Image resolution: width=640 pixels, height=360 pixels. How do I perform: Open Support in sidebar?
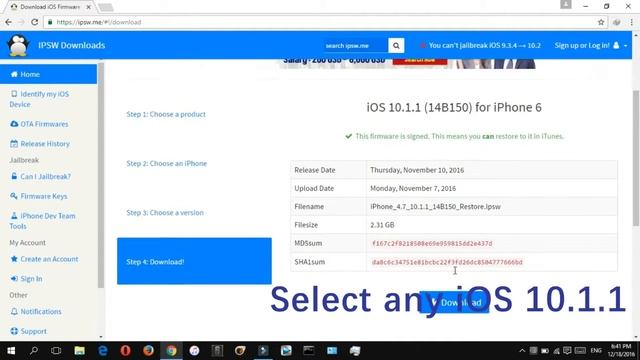tap(28, 331)
